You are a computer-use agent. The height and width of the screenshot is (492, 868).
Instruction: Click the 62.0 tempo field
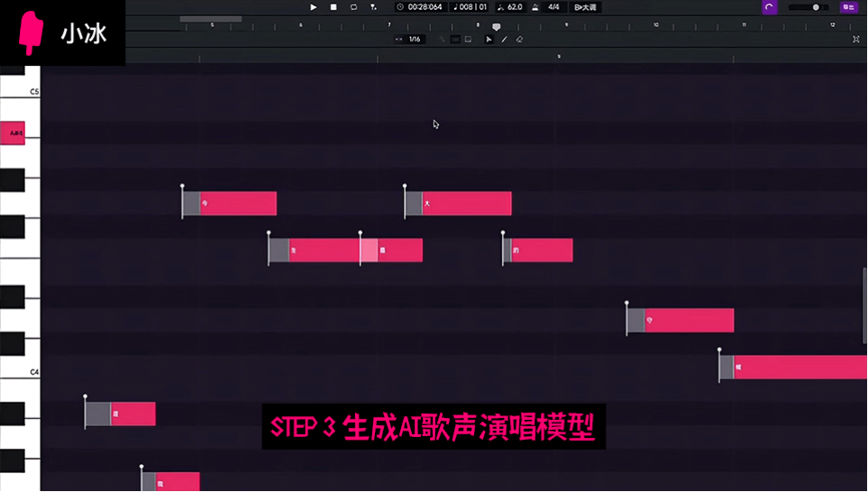click(x=514, y=7)
